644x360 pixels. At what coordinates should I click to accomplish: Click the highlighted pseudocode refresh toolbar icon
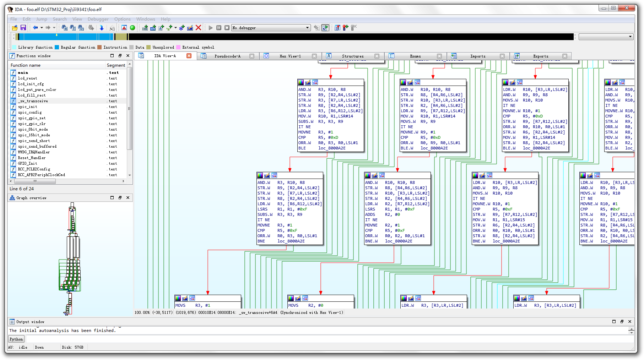click(325, 28)
